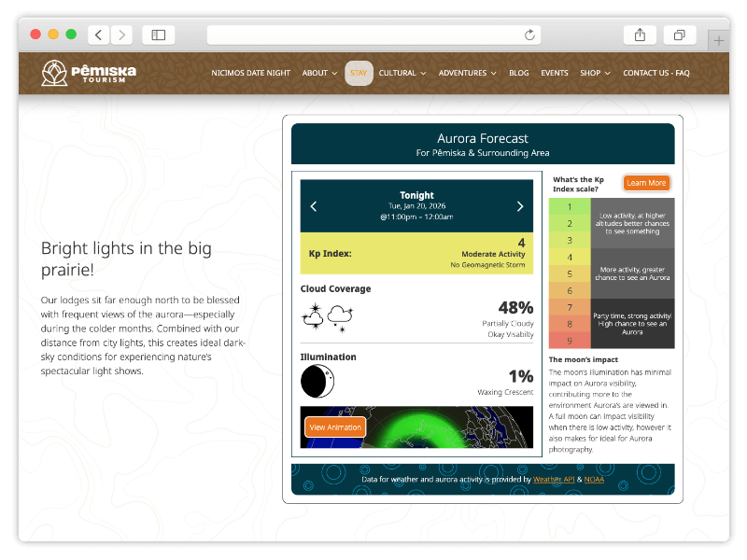The image size is (747, 560).
Task: Show previous forecast time with left arrow
Action: (314, 206)
